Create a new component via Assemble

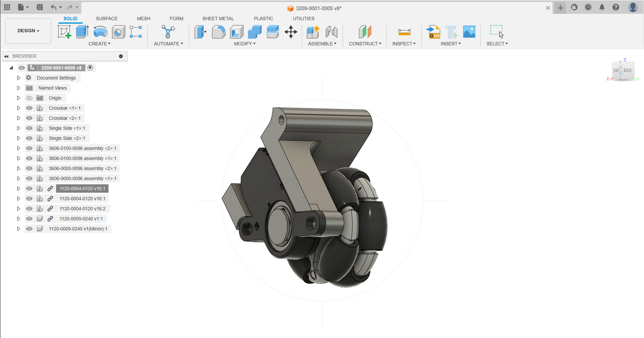311,32
